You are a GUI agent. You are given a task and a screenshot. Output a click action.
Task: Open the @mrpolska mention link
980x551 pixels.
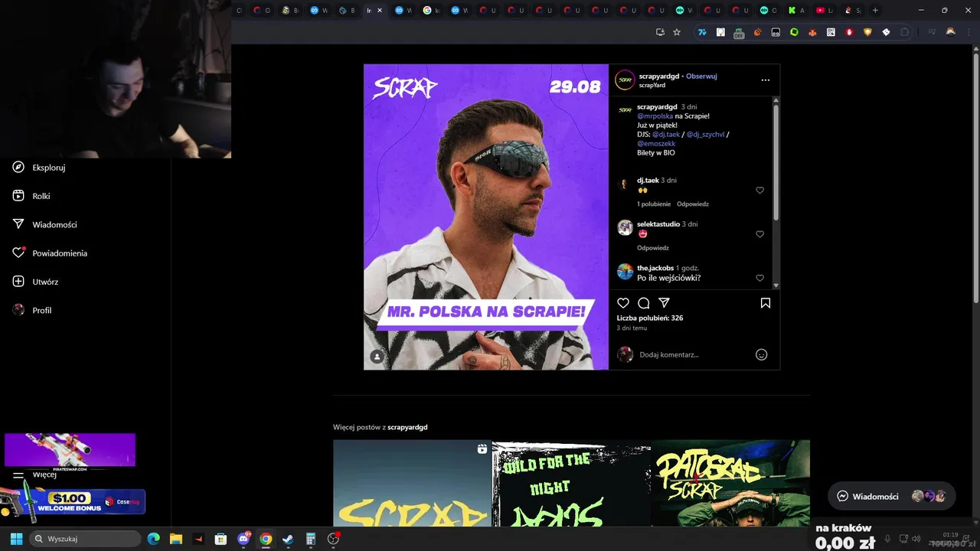tap(655, 116)
